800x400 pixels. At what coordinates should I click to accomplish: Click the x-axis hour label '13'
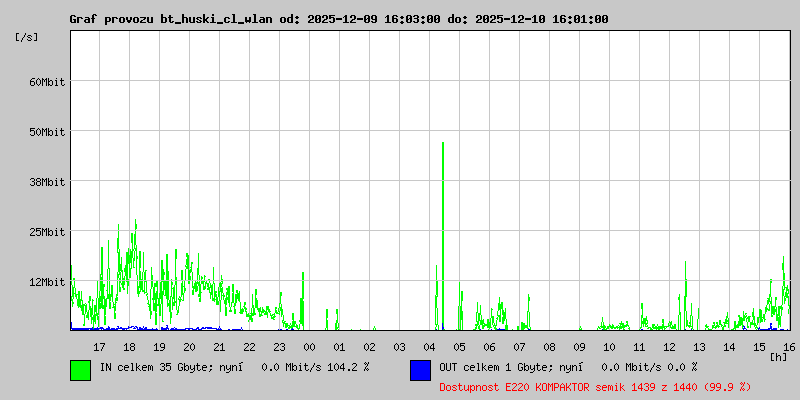[x=699, y=347]
